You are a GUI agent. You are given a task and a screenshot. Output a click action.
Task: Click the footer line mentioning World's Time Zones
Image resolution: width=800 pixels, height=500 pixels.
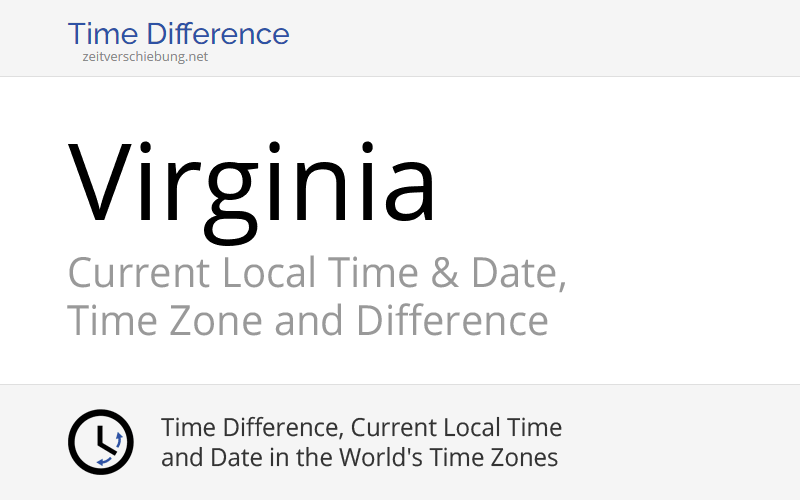359,458
